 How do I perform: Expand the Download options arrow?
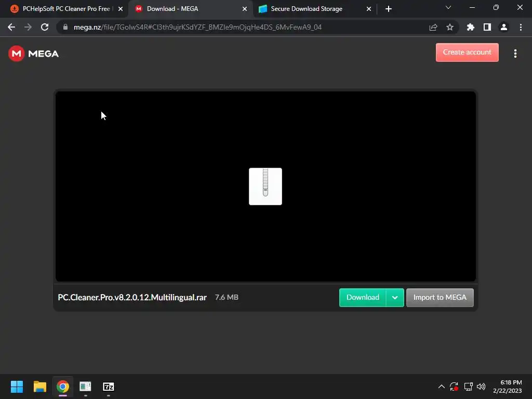coord(395,297)
